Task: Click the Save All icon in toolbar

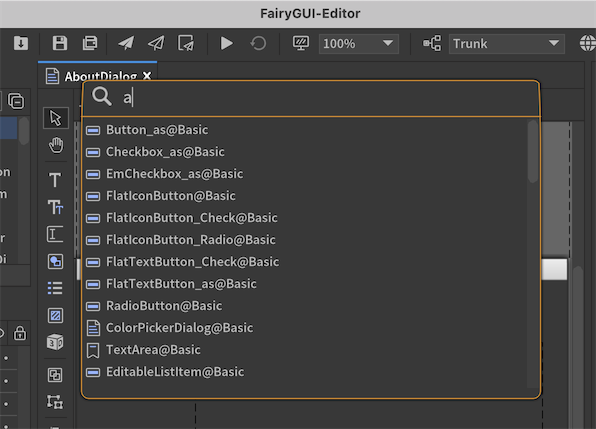Action: tap(90, 43)
